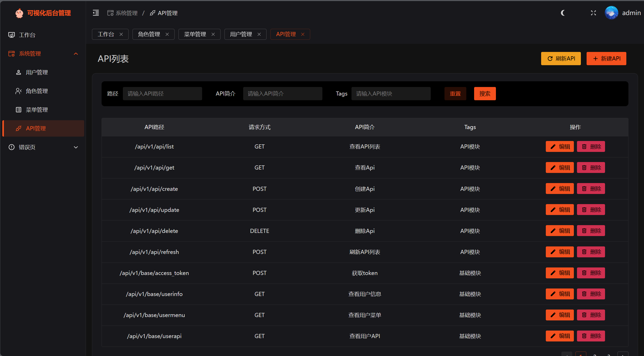The image size is (644, 356).
Task: Edit the /api/v1/base/usermenu row
Action: [560, 315]
